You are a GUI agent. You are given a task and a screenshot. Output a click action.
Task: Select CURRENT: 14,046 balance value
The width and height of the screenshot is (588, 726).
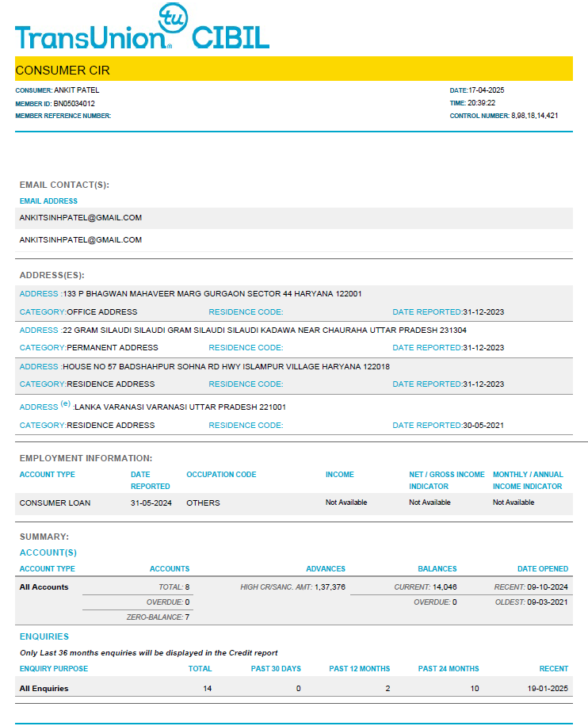coord(426,587)
